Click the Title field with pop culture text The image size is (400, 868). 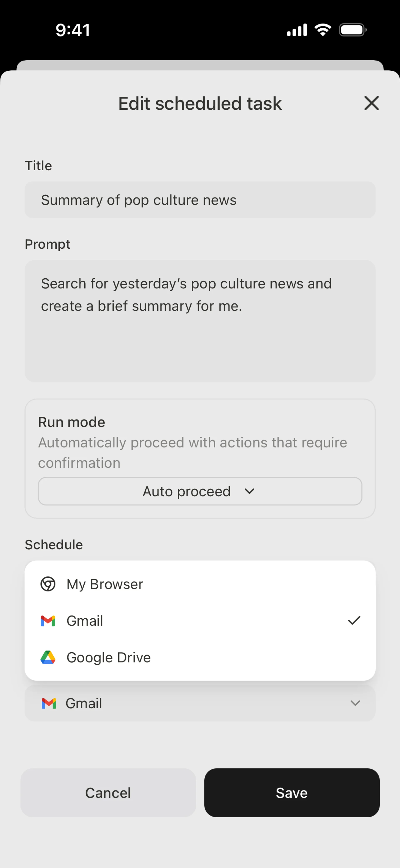click(200, 200)
